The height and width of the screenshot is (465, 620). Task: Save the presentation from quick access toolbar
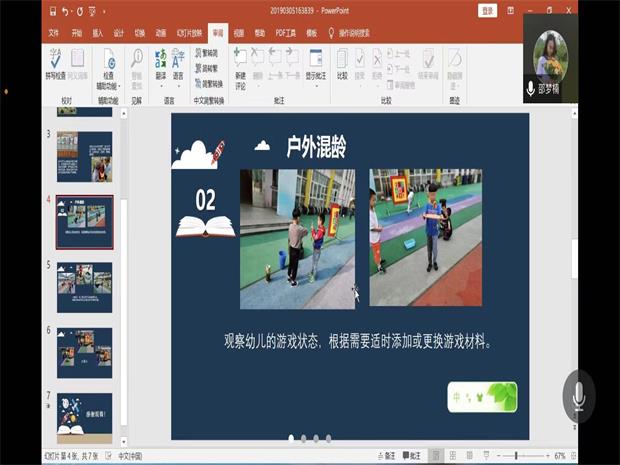(52, 11)
